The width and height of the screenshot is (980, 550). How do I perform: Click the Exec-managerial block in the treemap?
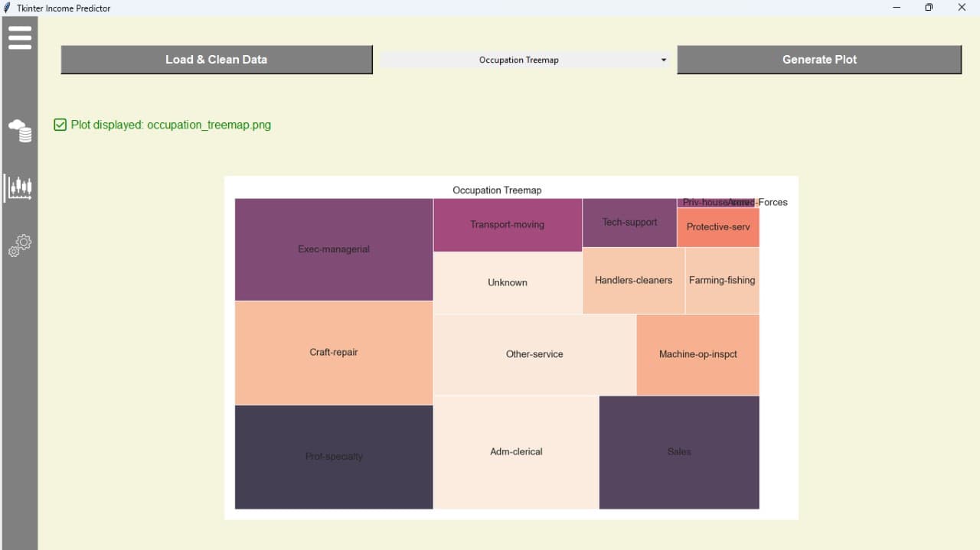tap(333, 249)
